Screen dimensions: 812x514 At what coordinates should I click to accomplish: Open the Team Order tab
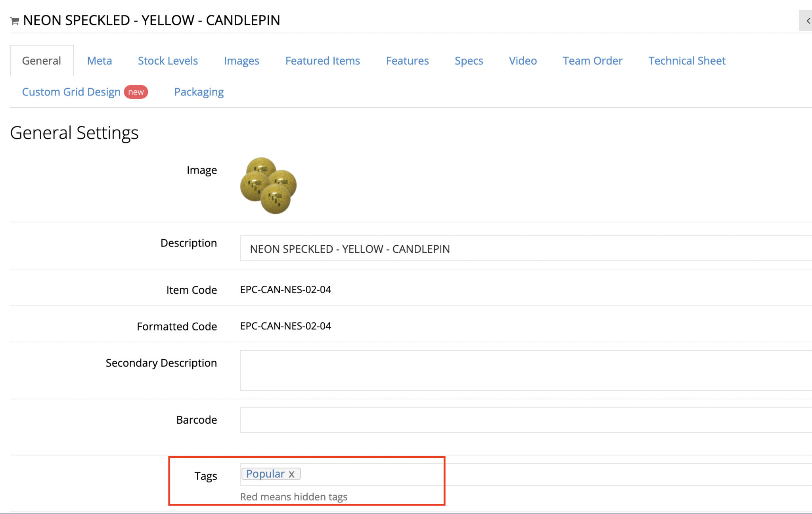592,60
